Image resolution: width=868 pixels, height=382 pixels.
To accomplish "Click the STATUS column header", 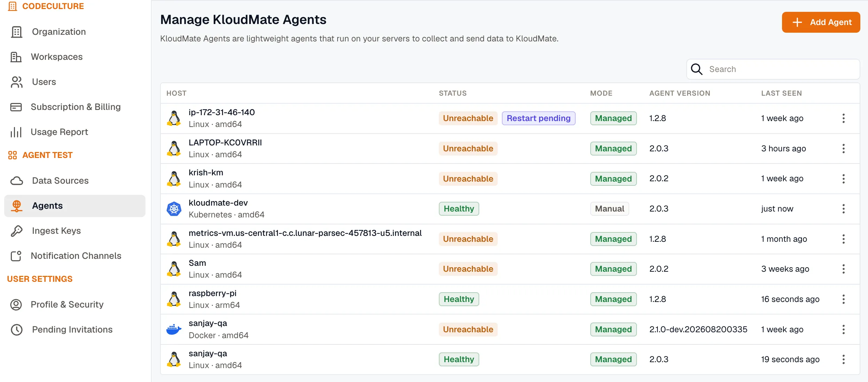I will tap(452, 93).
